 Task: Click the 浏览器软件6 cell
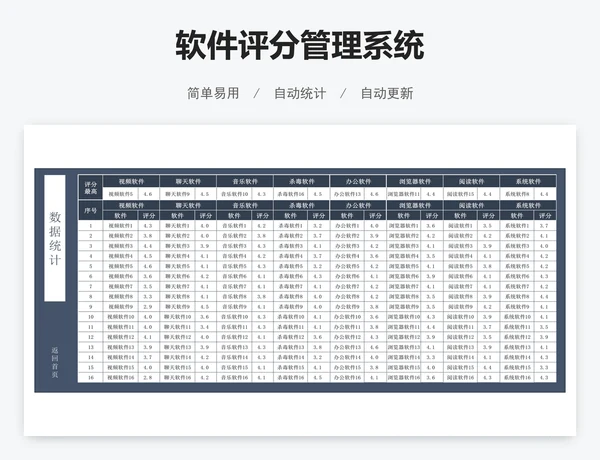point(404,276)
